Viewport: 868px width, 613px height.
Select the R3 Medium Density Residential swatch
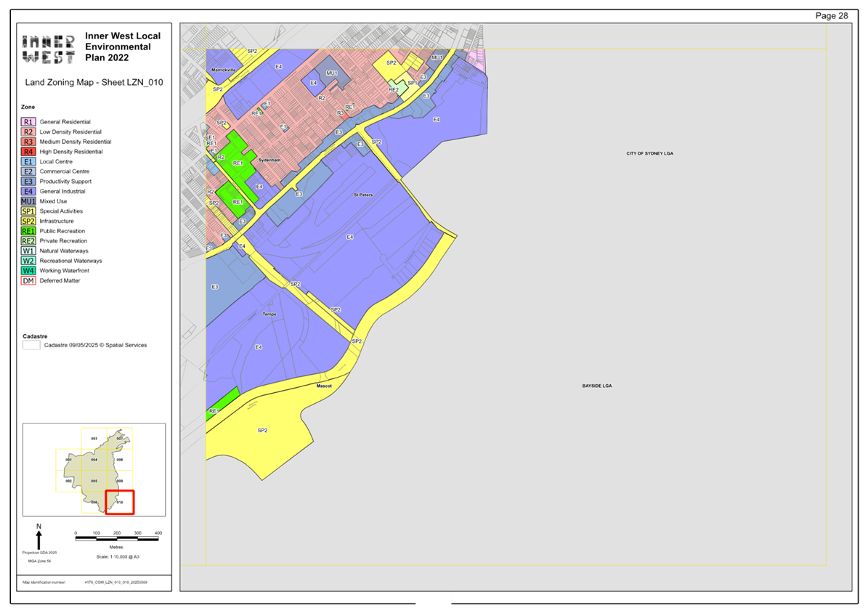[28, 142]
